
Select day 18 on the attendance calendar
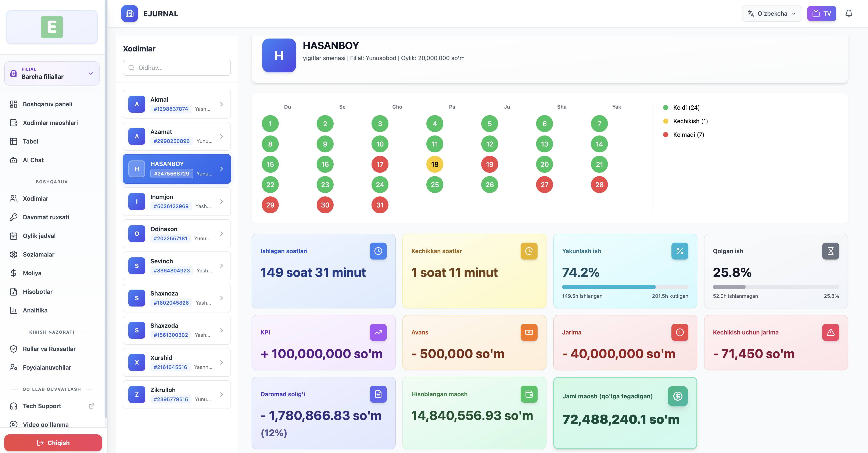pyautogui.click(x=435, y=164)
